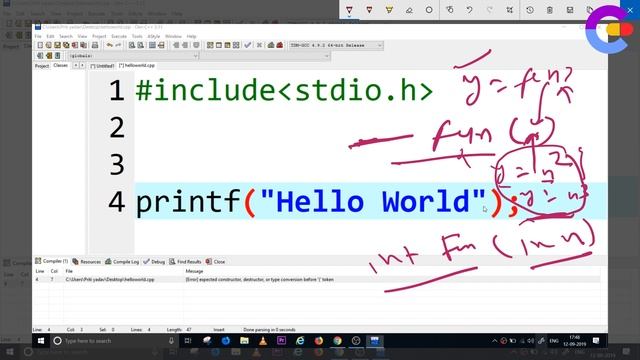640x360 pixels.
Task: Click the Syntax Check checkmark icon
Action: 247,45
